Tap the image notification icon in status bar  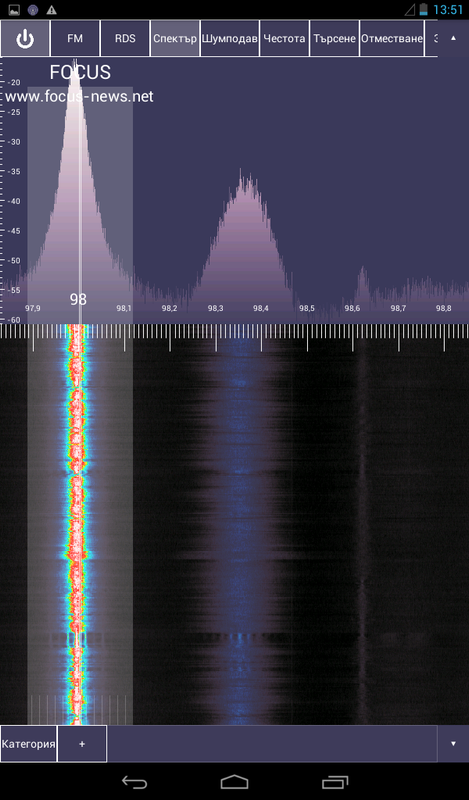(14, 10)
